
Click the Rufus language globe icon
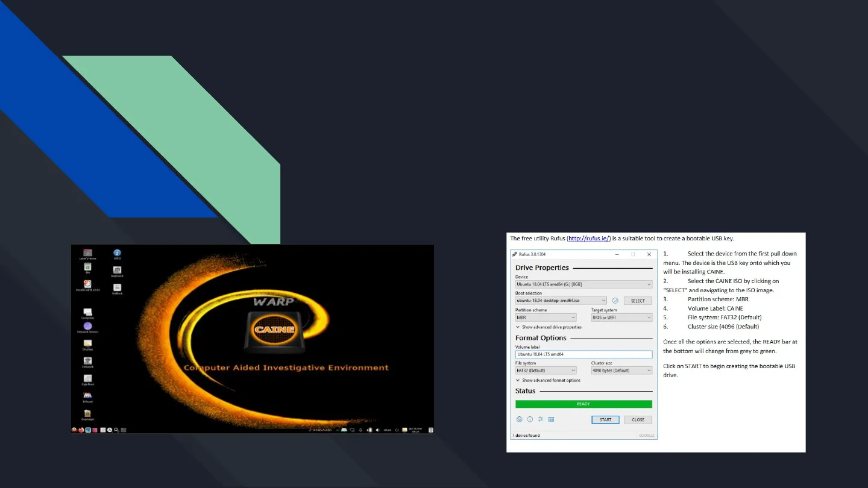[519, 419]
